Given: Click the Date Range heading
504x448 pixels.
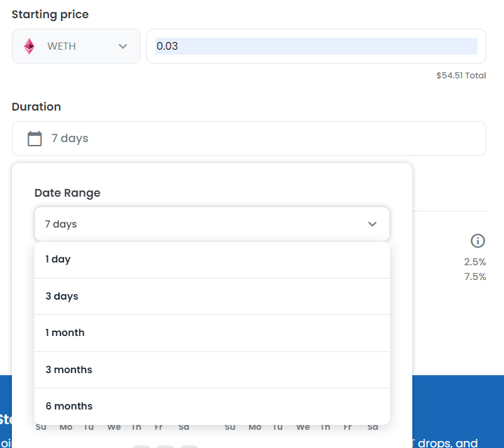Looking at the screenshot, I should pos(67,192).
